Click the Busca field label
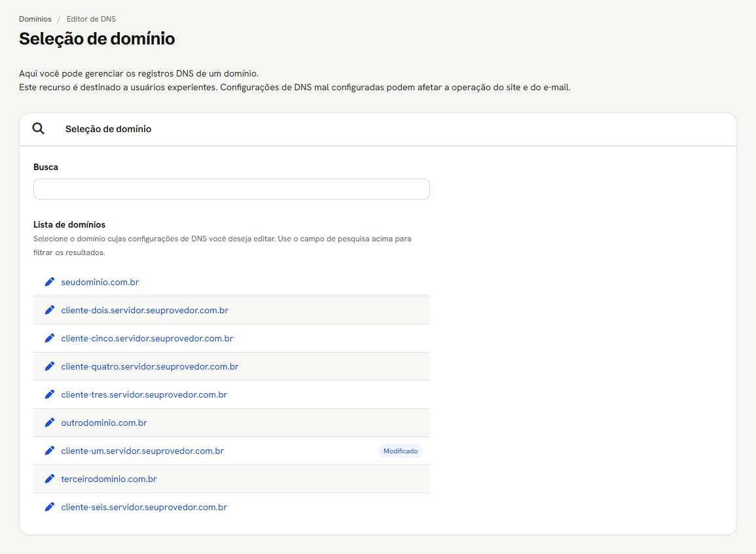The image size is (756, 554). pos(46,167)
